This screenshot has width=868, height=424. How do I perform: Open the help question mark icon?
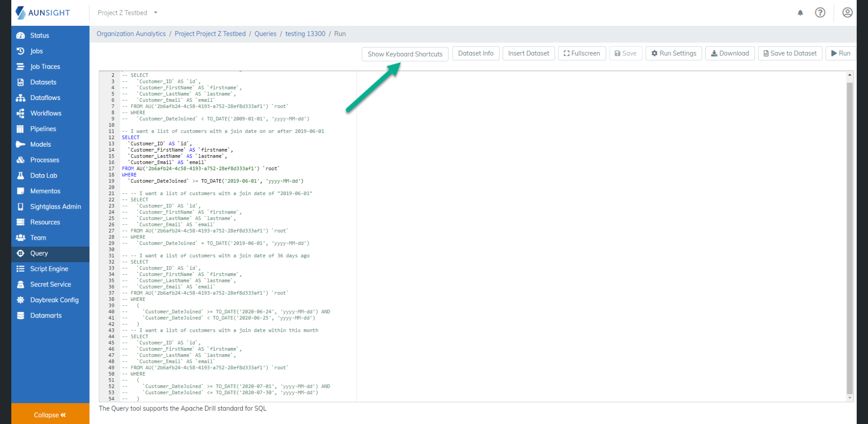(x=820, y=13)
